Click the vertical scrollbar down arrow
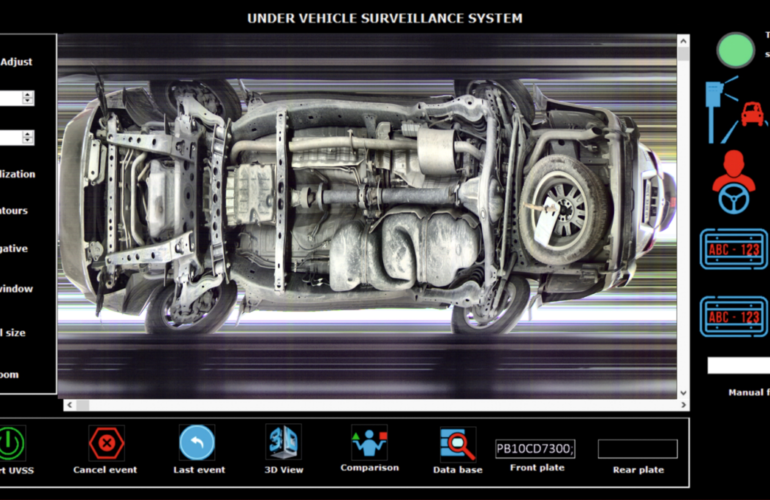Viewport: 770px width, 500px height. click(683, 393)
